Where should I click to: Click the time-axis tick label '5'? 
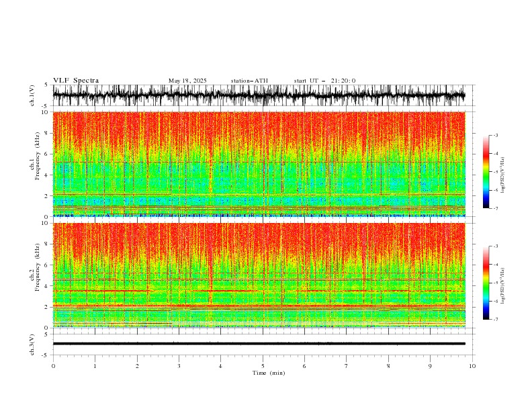pyautogui.click(x=263, y=366)
